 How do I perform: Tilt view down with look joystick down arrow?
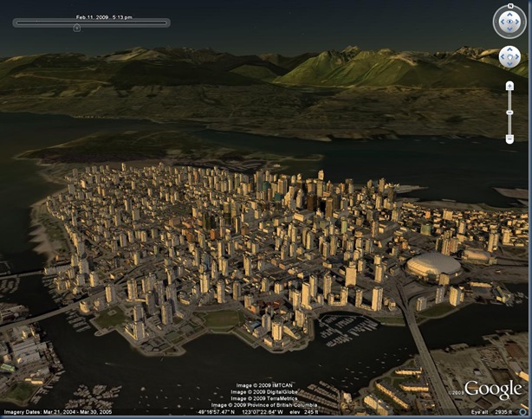[509, 29]
